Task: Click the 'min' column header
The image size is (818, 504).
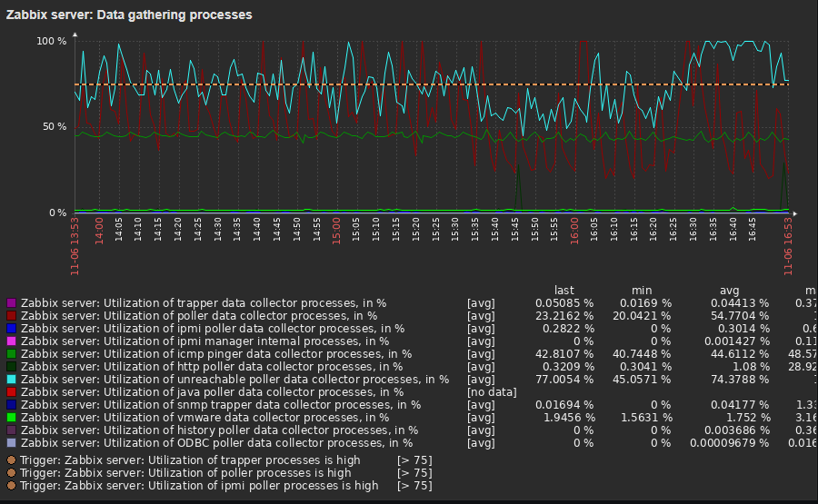Action: point(642,291)
